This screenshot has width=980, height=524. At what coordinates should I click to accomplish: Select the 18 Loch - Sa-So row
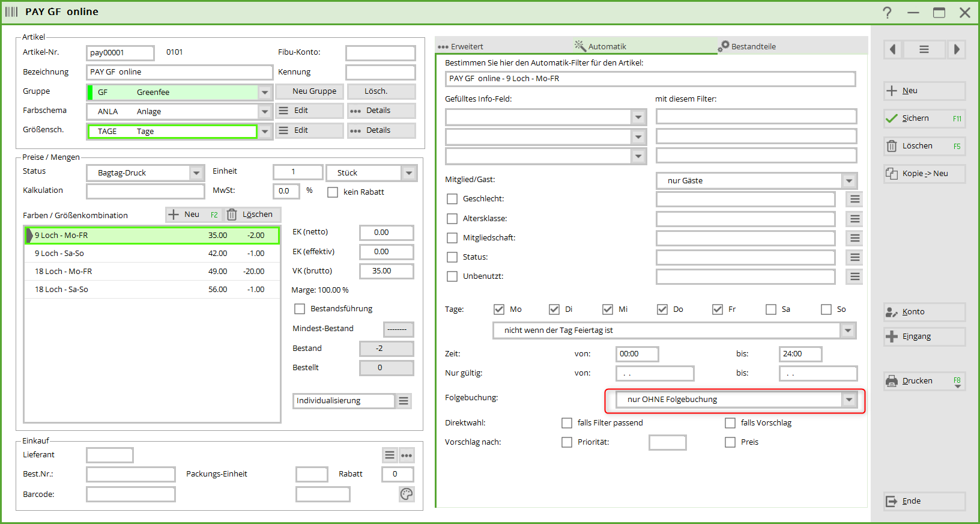(150, 290)
